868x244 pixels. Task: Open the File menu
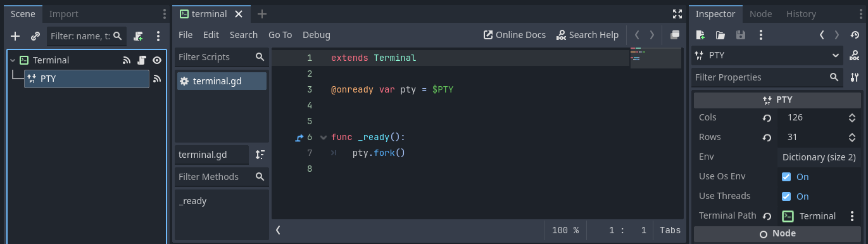186,35
